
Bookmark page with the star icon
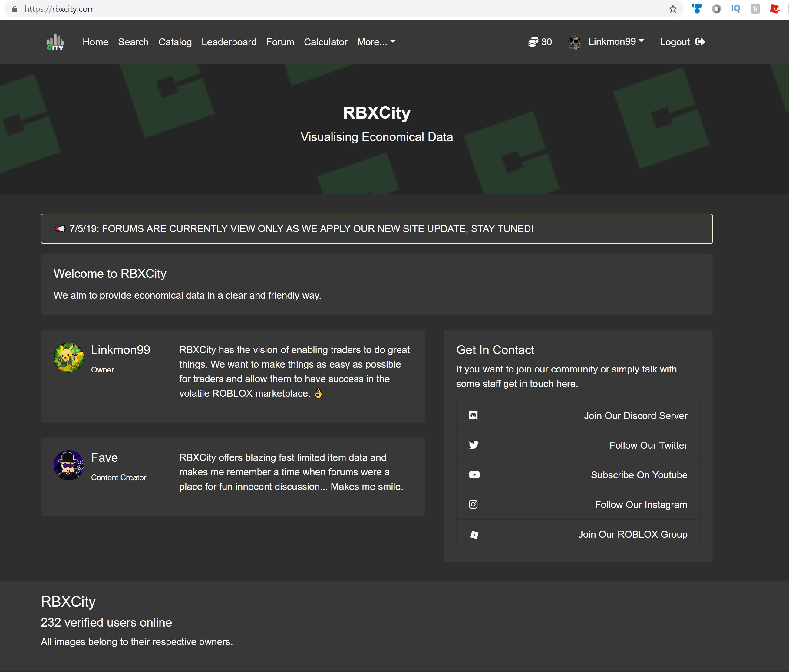[x=673, y=9]
